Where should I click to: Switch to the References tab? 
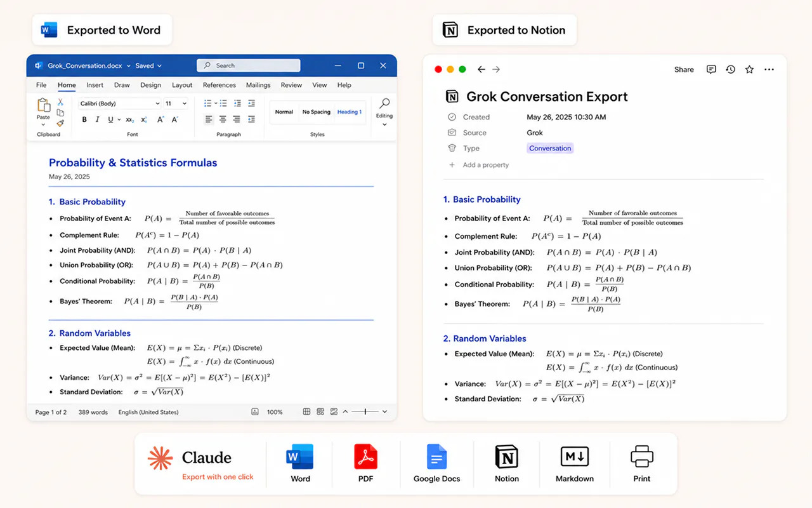coord(219,85)
